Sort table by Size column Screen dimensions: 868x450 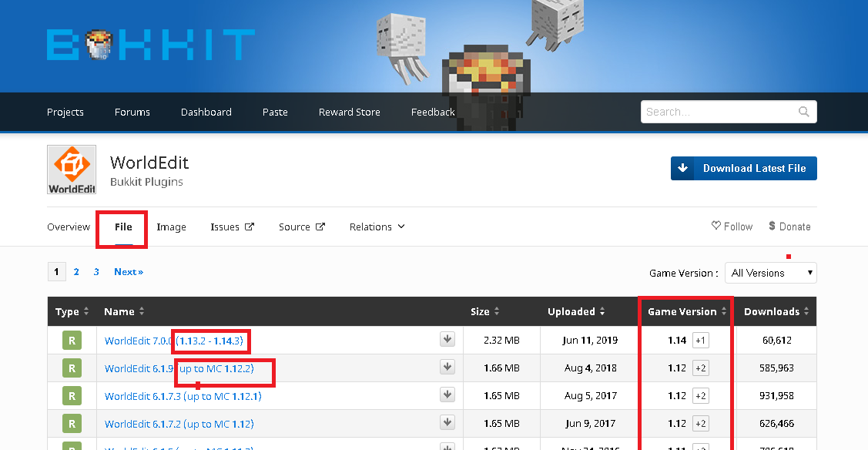485,311
